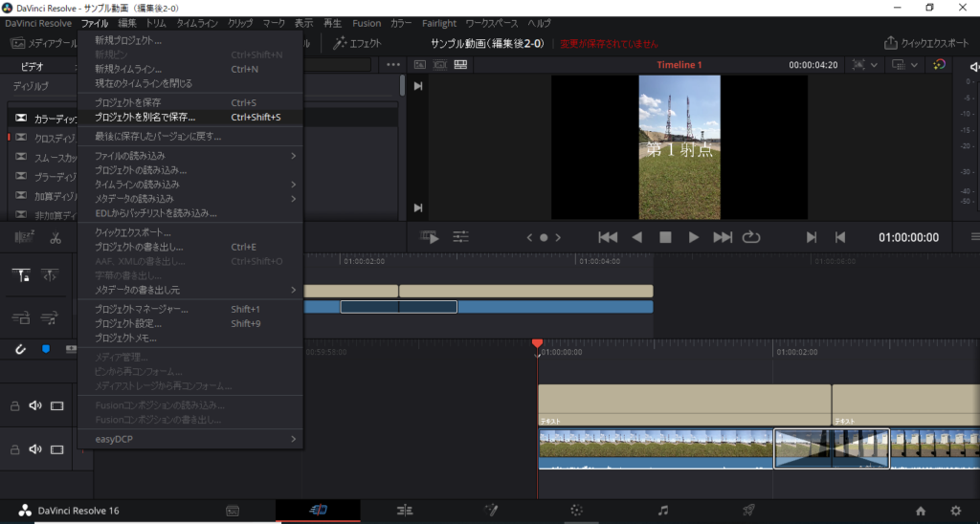Open プロジェクトマネージャー menu entry
The width and height of the screenshot is (980, 524).
(x=190, y=309)
